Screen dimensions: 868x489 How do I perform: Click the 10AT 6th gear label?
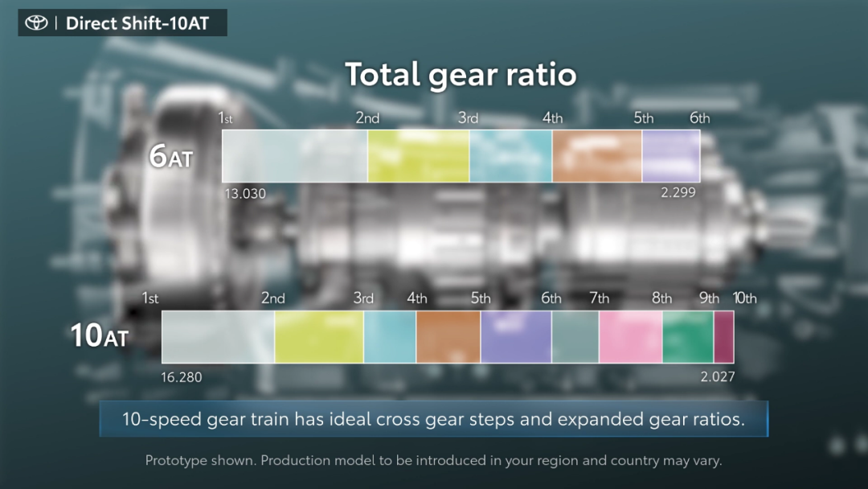(x=551, y=298)
